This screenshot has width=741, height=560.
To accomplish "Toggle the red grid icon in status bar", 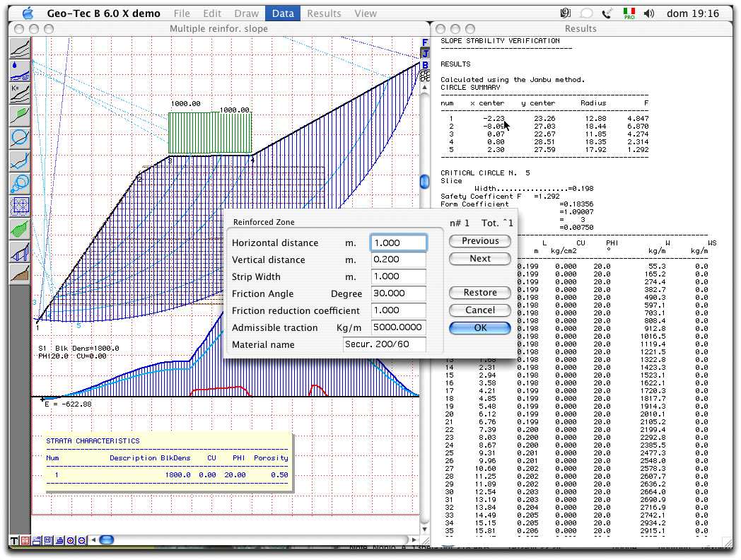I will click(25, 541).
